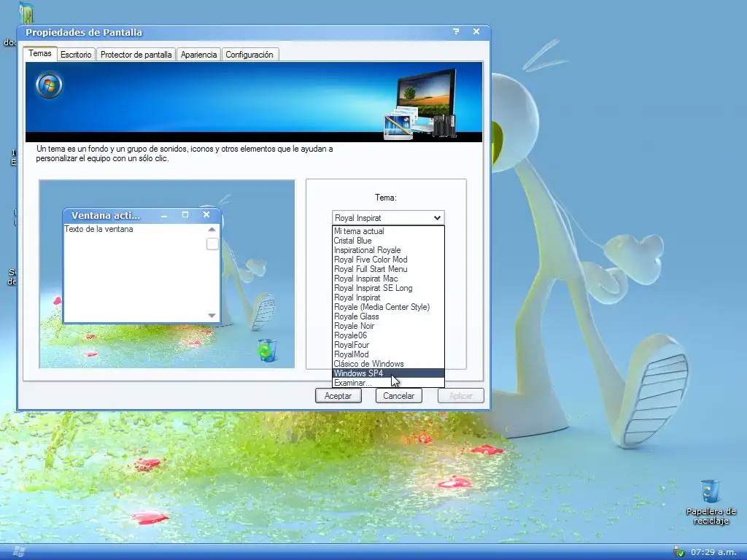Choose the Inspirational Royale theme

click(x=388, y=250)
